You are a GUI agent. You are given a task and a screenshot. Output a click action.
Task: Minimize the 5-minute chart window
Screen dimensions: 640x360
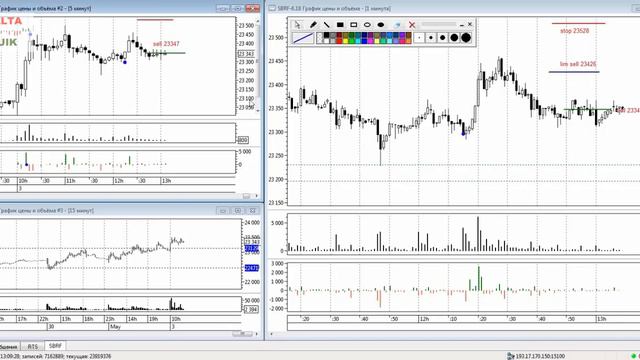pyautogui.click(x=223, y=8)
